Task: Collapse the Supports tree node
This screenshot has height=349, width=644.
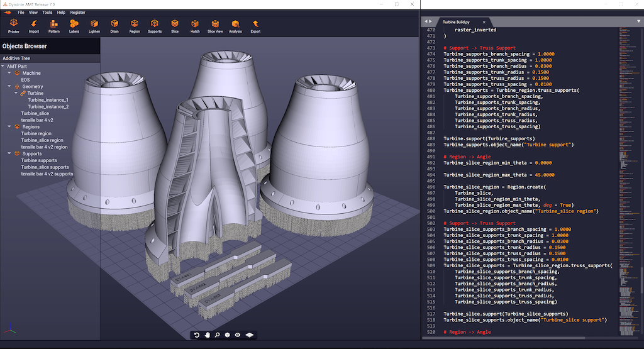Action: tap(10, 153)
